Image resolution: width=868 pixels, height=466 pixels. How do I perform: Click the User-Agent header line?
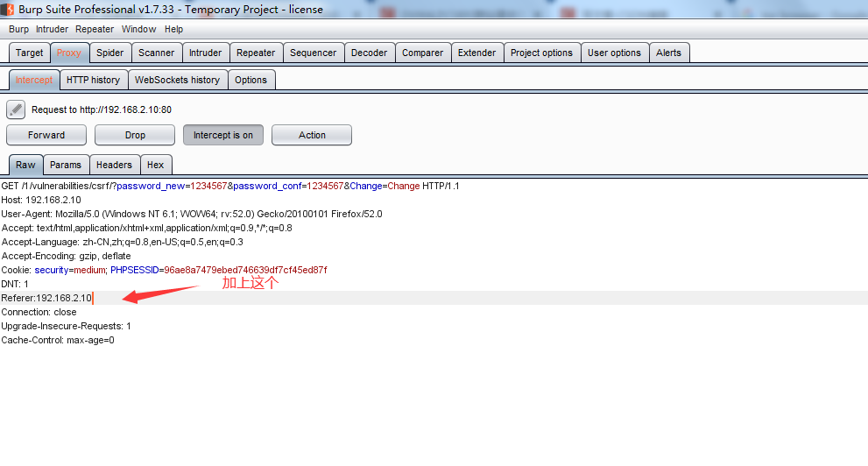click(x=192, y=214)
